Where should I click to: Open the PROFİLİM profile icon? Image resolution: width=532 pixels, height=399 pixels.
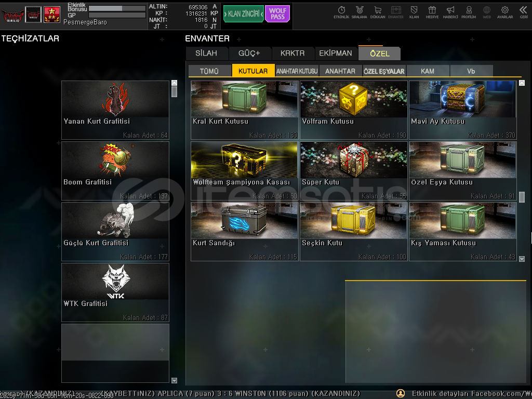(469, 12)
